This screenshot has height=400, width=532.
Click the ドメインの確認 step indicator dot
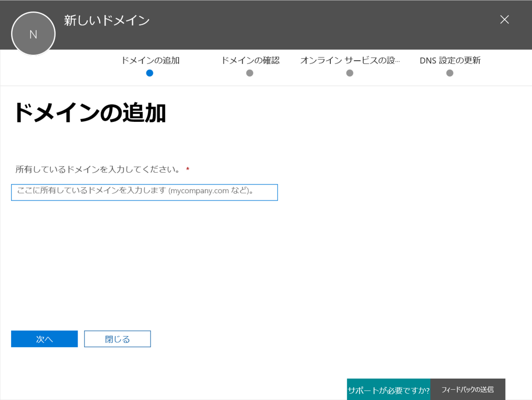click(x=250, y=73)
